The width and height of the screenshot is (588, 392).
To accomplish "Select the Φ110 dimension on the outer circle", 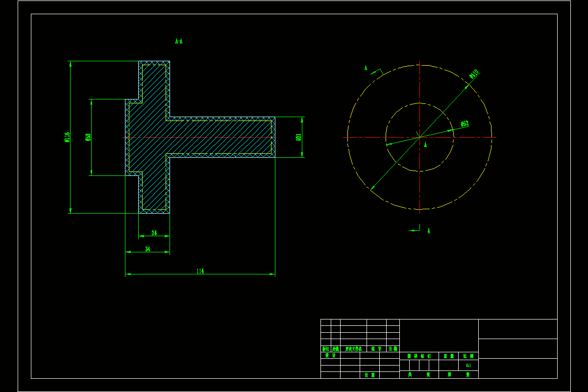I will click(x=474, y=74).
